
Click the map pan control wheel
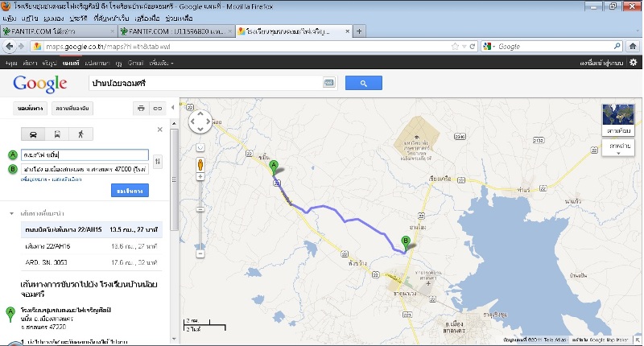[x=200, y=122]
